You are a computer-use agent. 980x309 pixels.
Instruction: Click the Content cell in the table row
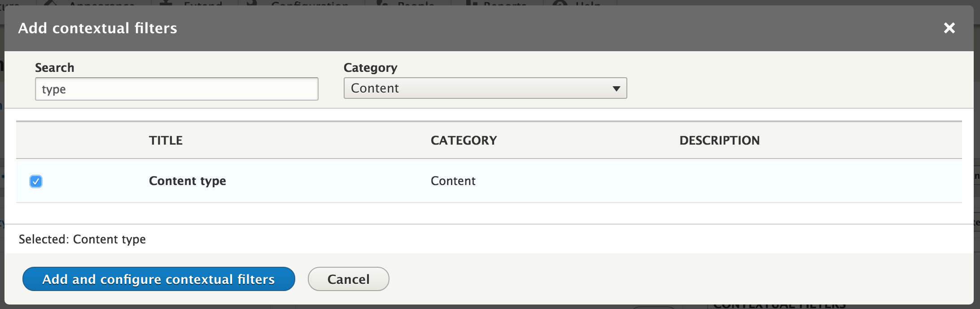point(453,181)
